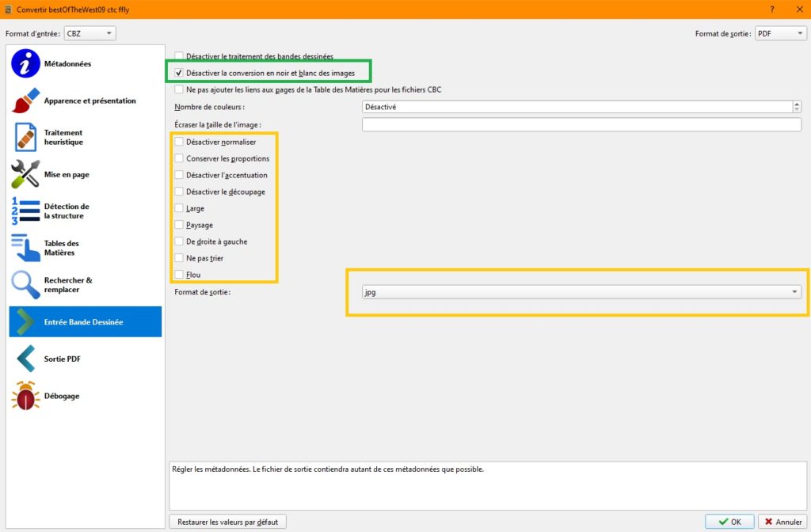
Task: Click the Métadonnées info icon
Action: point(25,63)
